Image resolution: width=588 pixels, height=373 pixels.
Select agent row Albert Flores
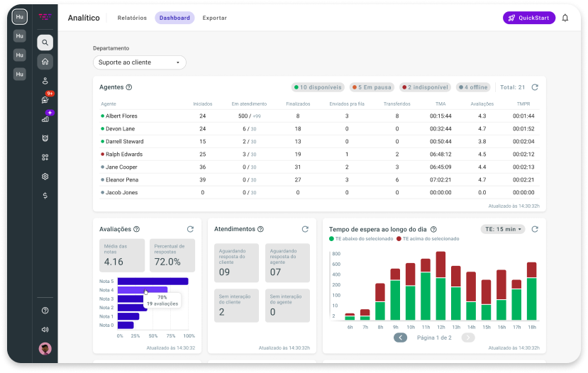(319, 116)
